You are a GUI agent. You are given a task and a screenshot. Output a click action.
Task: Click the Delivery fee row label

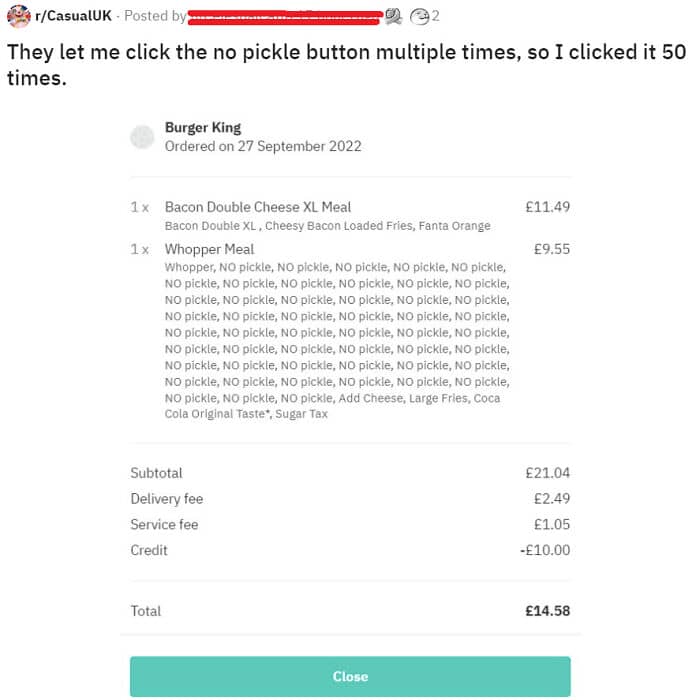pyautogui.click(x=166, y=499)
